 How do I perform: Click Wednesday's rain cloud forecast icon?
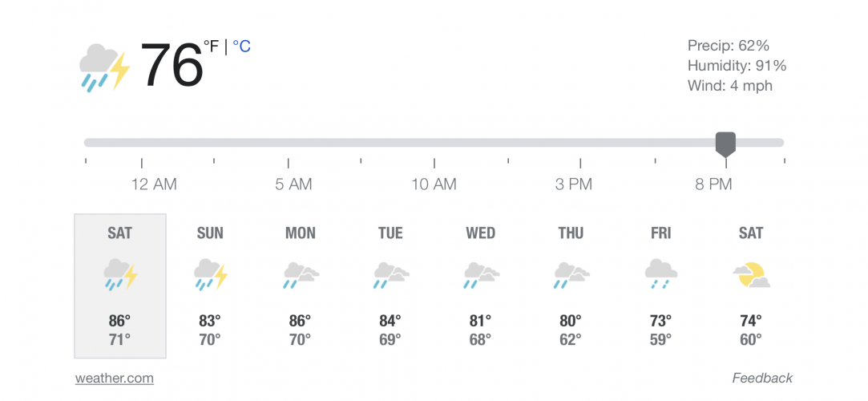[482, 275]
